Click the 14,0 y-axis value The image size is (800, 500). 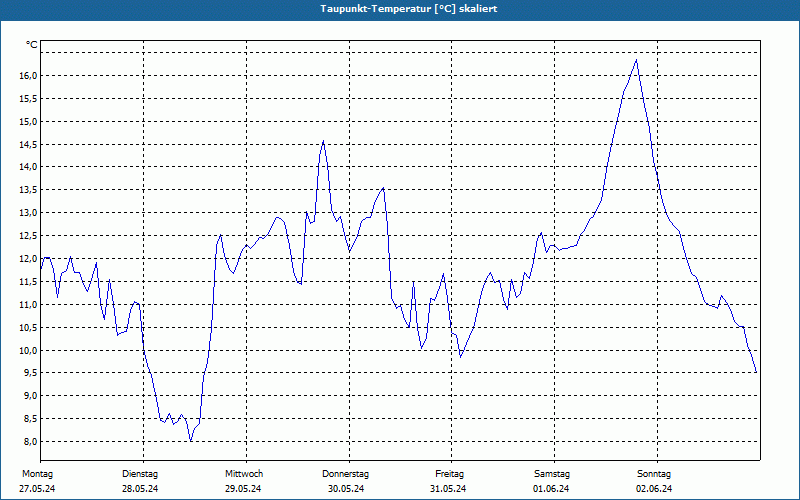tap(28, 167)
